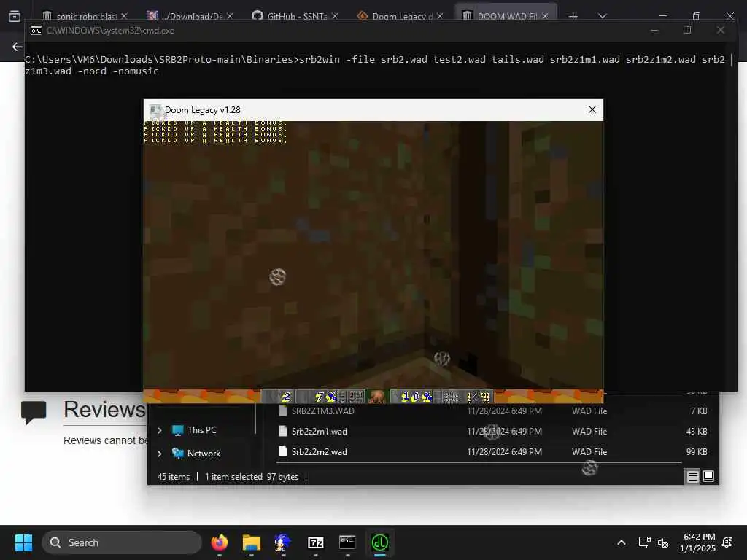This screenshot has height=560, width=747.
Task: Open Firefox from the taskbar
Action: pos(219,542)
